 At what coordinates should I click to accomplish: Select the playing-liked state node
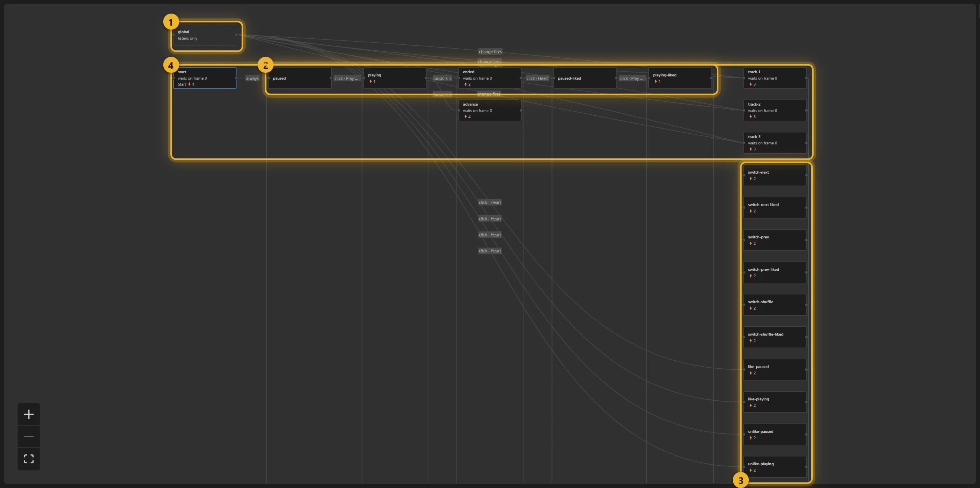pyautogui.click(x=680, y=78)
